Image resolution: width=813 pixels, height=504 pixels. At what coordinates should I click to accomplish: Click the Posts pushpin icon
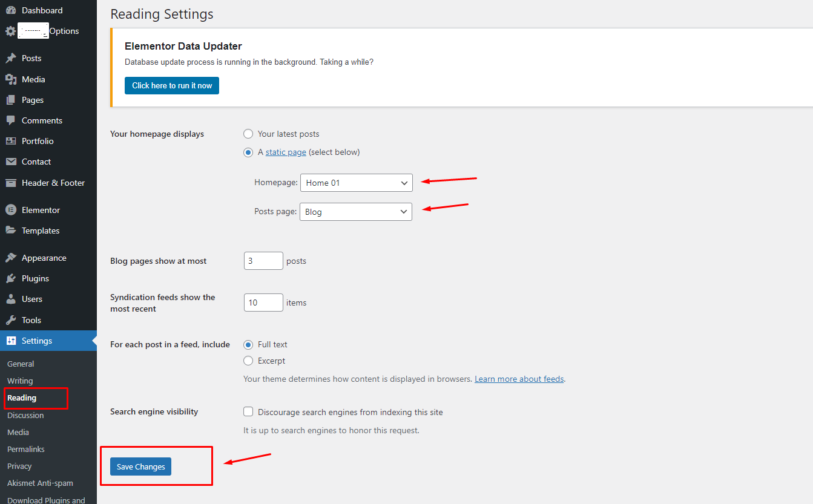(11, 58)
